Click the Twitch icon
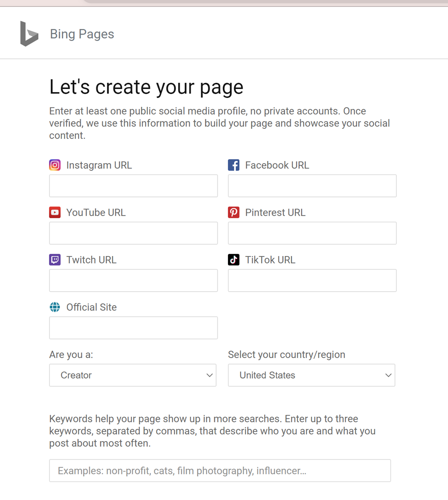The height and width of the screenshot is (500, 448). click(x=55, y=260)
